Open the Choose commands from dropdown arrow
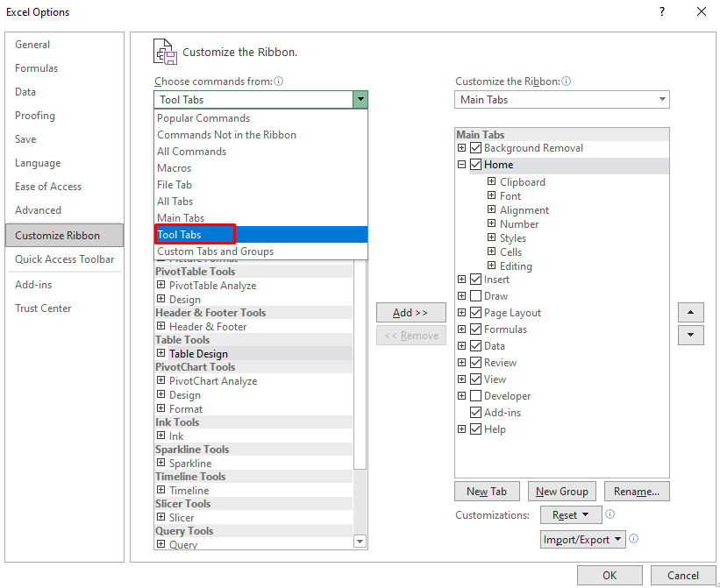 (x=360, y=100)
